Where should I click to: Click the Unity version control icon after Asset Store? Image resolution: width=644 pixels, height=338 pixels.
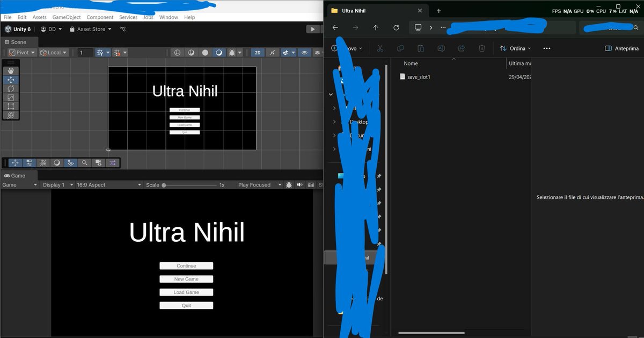pyautogui.click(x=122, y=29)
